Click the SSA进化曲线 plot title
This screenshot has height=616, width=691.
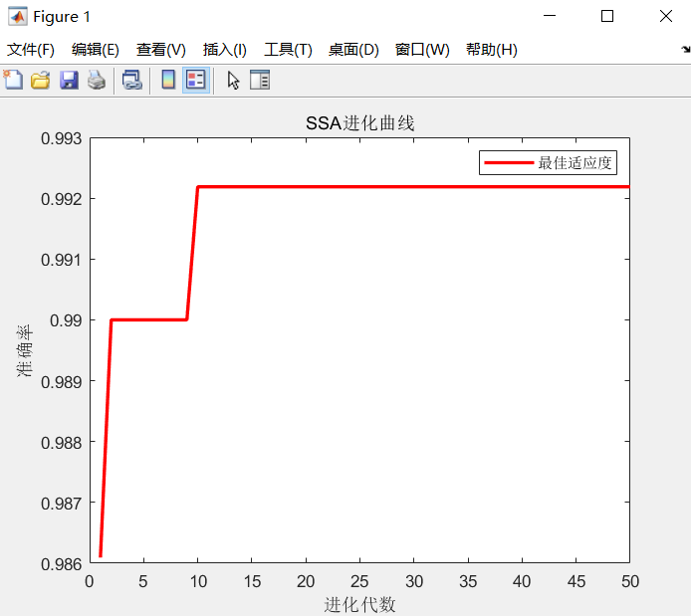pos(360,123)
